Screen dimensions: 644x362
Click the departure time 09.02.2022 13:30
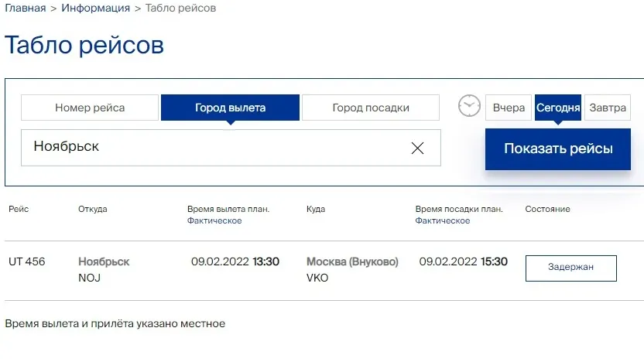click(235, 261)
